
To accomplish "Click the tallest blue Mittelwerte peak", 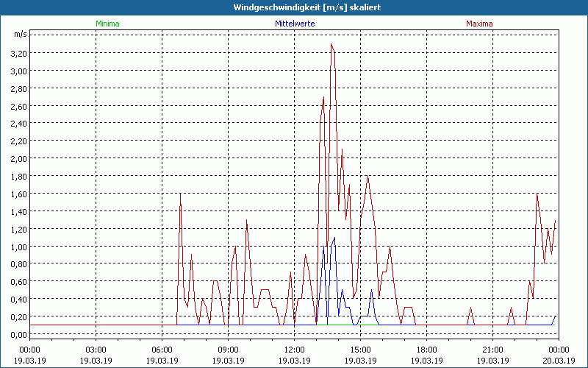I will (x=334, y=238).
